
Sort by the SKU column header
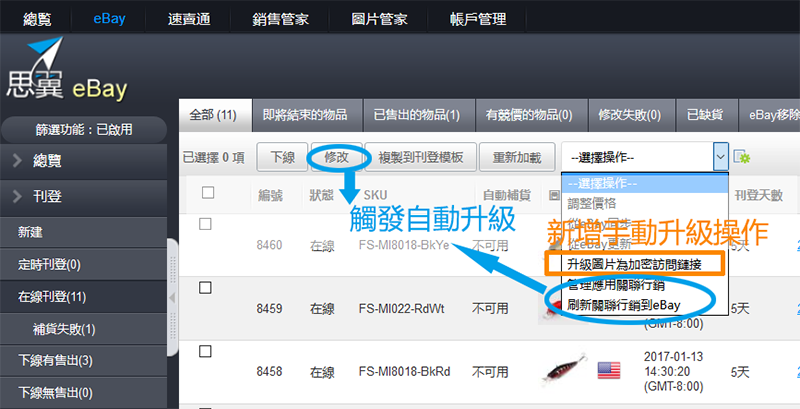376,195
